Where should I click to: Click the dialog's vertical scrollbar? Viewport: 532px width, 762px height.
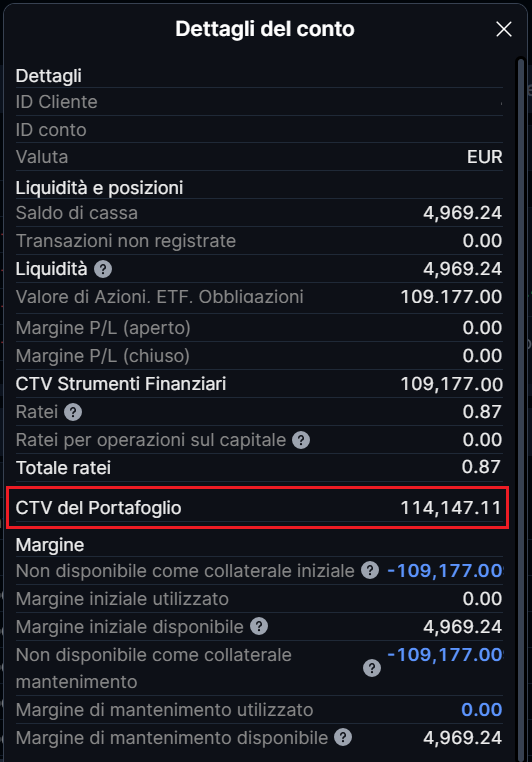tap(520, 407)
